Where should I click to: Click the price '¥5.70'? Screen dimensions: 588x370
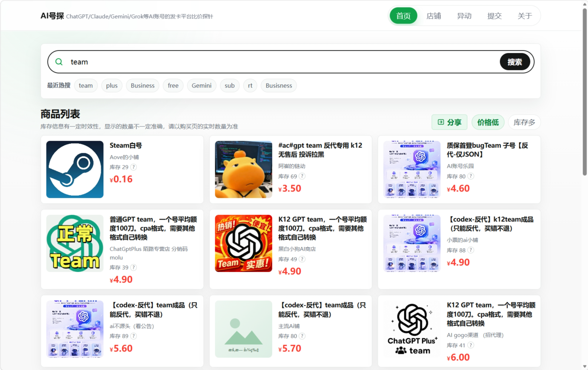point(290,349)
